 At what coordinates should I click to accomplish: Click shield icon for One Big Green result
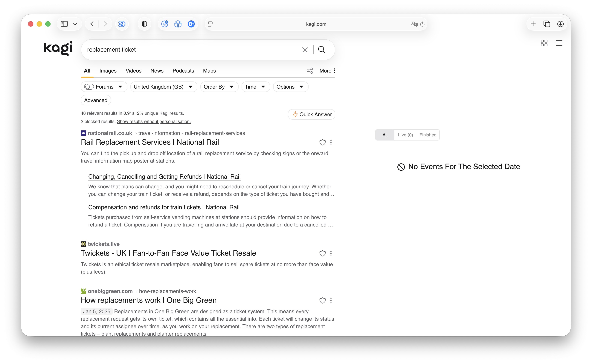coord(322,300)
